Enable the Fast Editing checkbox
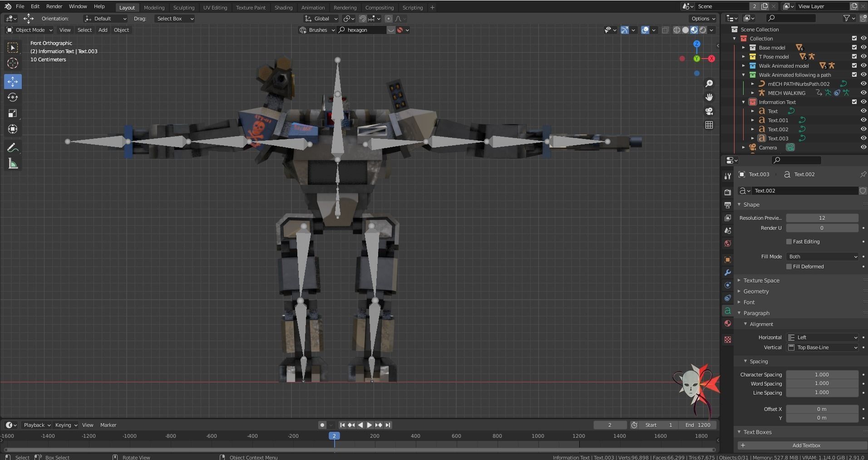The image size is (868, 460). pos(789,242)
